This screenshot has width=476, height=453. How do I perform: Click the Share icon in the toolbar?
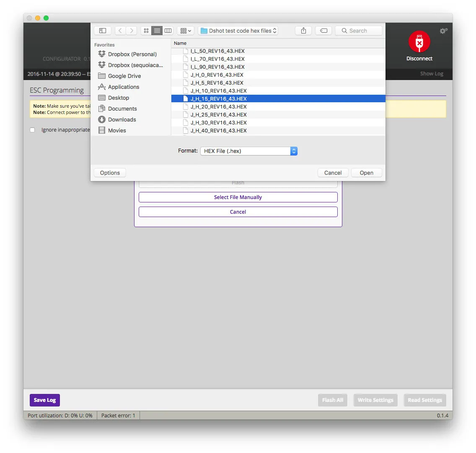(x=303, y=31)
